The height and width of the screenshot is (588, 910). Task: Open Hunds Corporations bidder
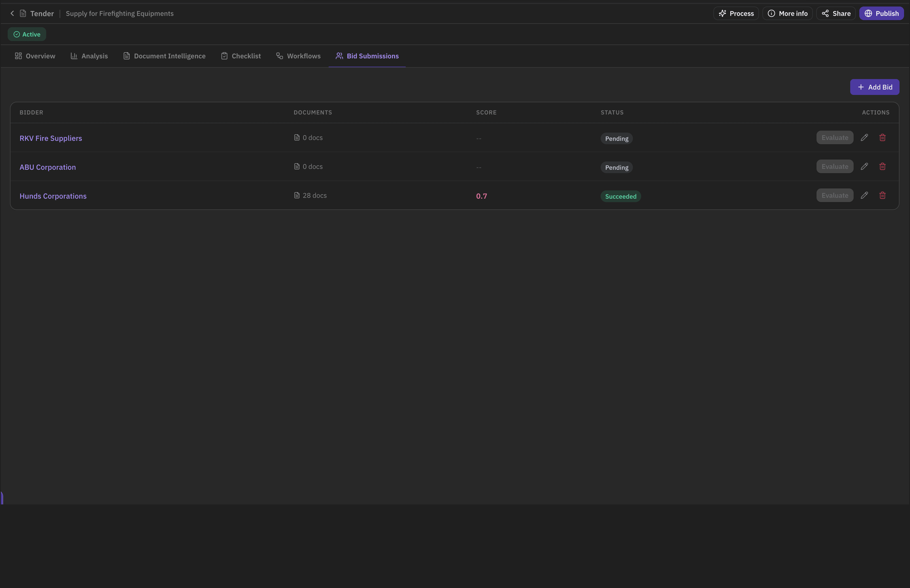pyautogui.click(x=53, y=196)
